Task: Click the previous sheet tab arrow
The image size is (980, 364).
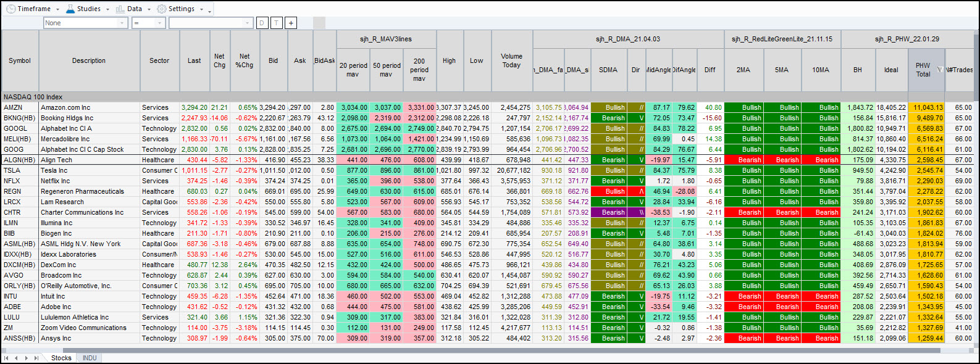Action: 17,358
